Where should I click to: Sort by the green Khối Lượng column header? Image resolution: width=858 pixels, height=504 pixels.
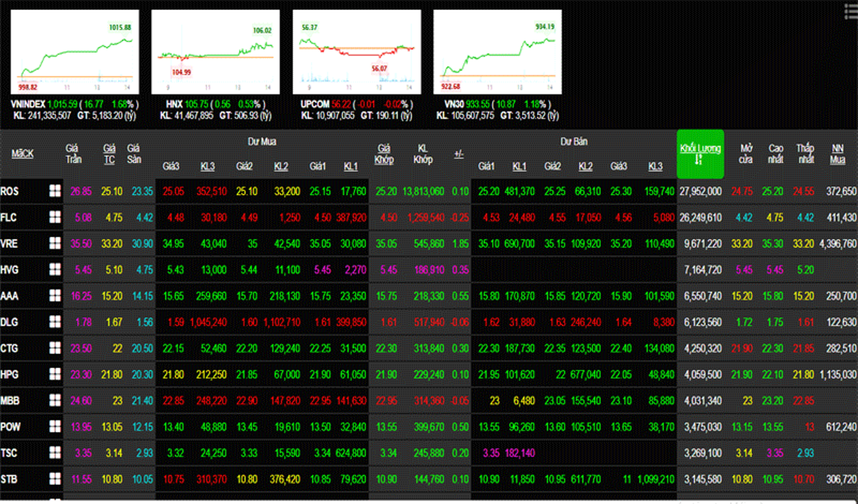tap(700, 154)
